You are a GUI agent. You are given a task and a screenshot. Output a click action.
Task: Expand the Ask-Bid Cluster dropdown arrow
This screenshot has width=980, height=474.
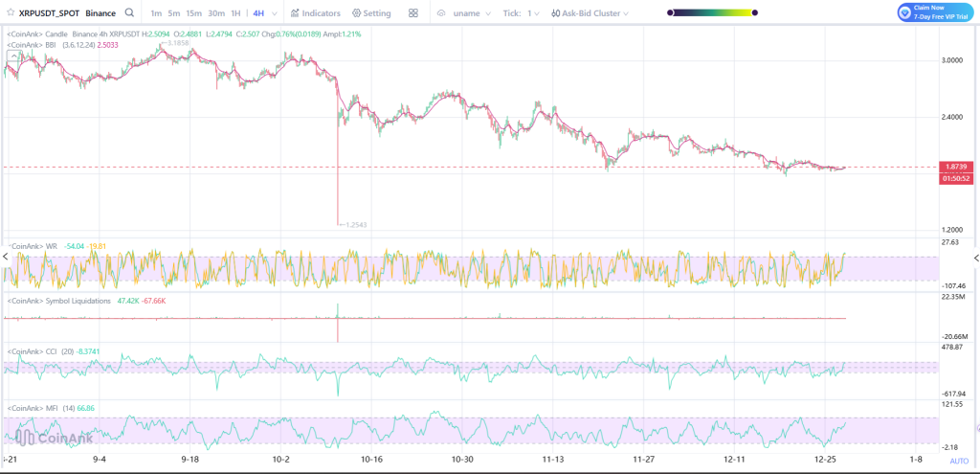coord(628,13)
